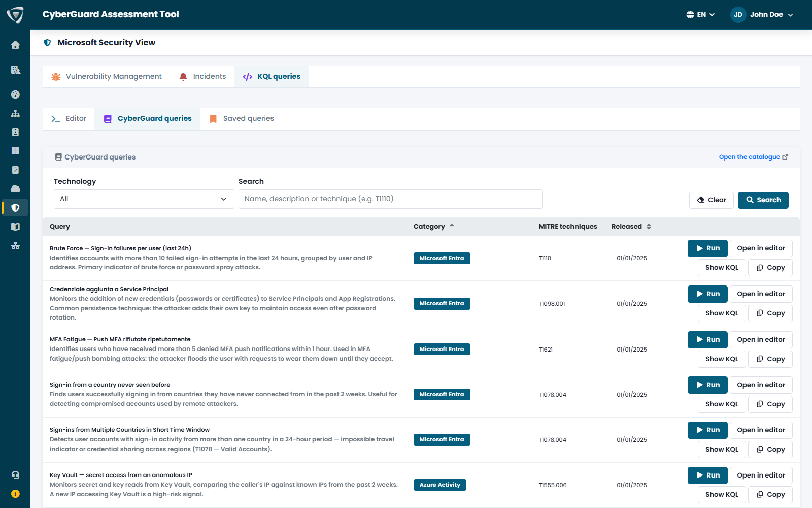Open the clipboard checklist sidebar icon
This screenshot has height=508, width=812.
tap(15, 170)
